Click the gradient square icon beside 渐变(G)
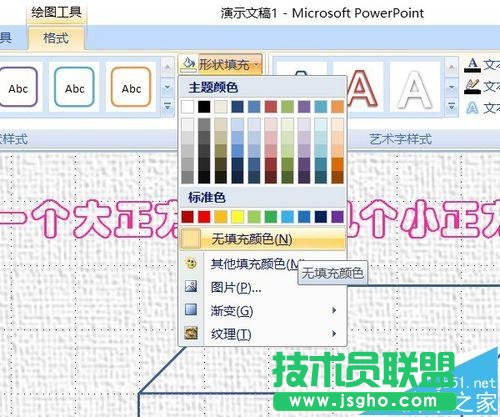Image resolution: width=500 pixels, height=417 pixels. click(x=191, y=310)
